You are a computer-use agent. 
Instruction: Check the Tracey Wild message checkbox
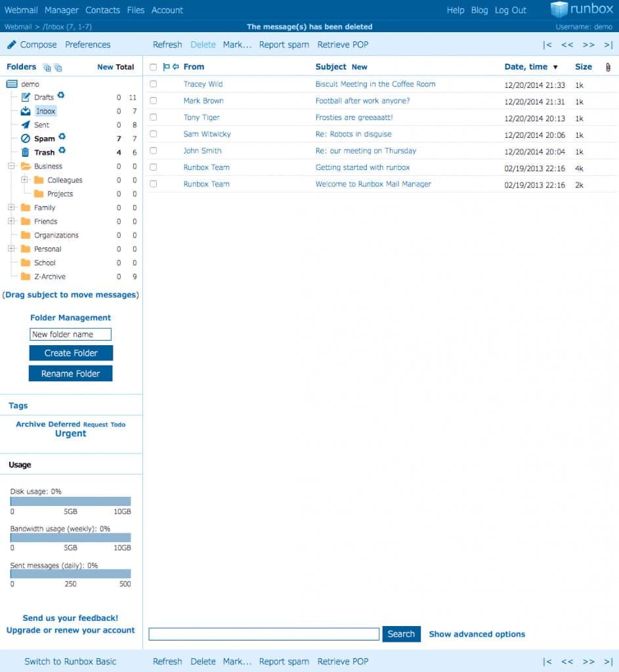tap(153, 84)
